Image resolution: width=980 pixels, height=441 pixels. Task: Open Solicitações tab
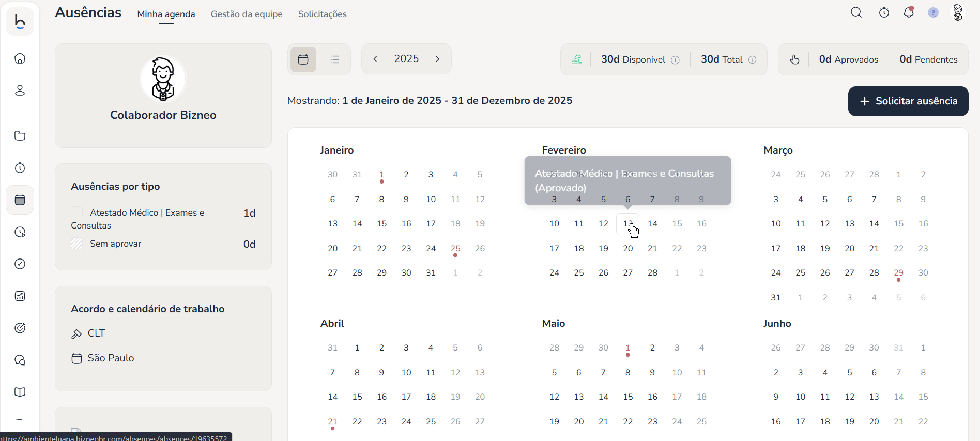(x=322, y=14)
